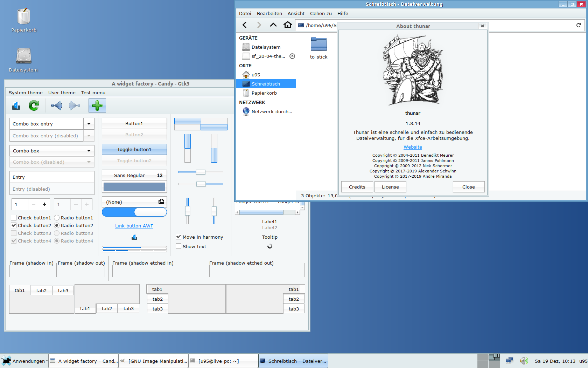Enable the Show text checkbox
Screen dimensions: 588x368
(x=191, y=246)
